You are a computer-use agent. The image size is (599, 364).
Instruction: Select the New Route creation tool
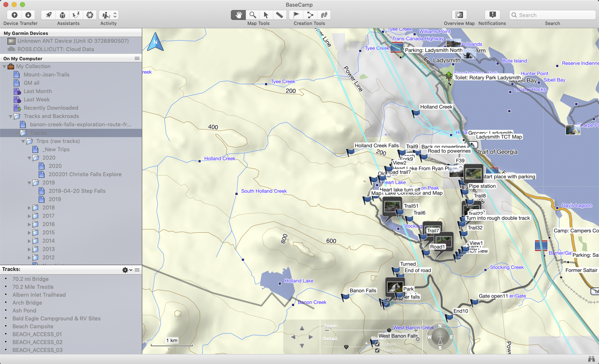click(x=310, y=15)
